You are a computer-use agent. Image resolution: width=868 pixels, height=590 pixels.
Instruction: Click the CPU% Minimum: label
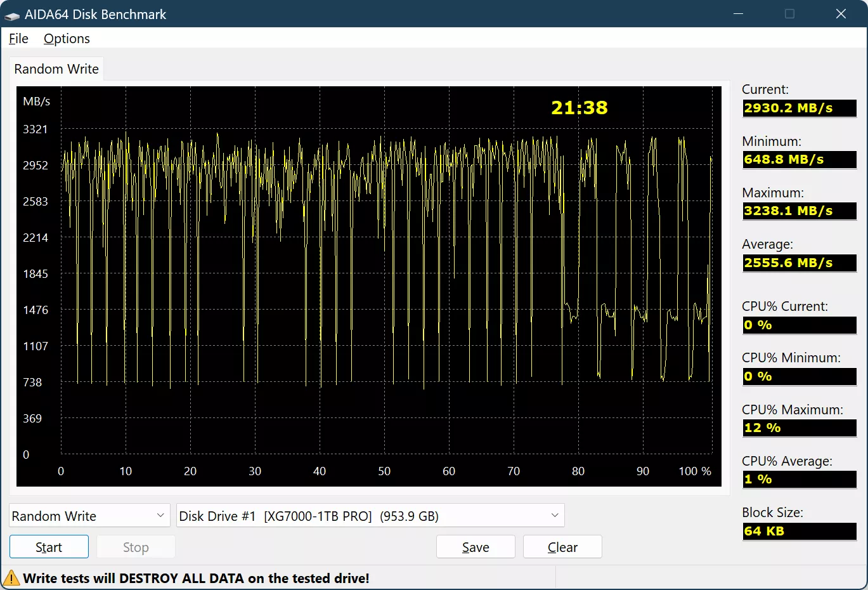coord(791,358)
